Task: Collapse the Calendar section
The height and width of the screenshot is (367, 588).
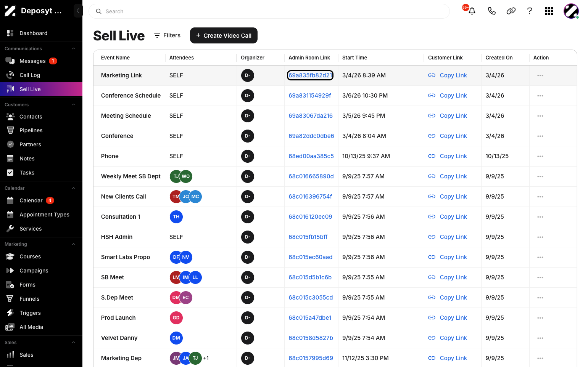Action: [x=74, y=188]
